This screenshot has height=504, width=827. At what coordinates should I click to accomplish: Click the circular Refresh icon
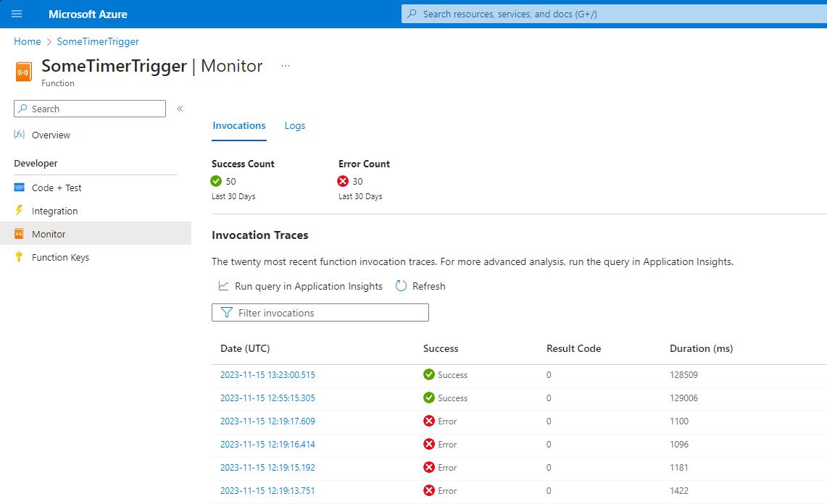pos(402,286)
